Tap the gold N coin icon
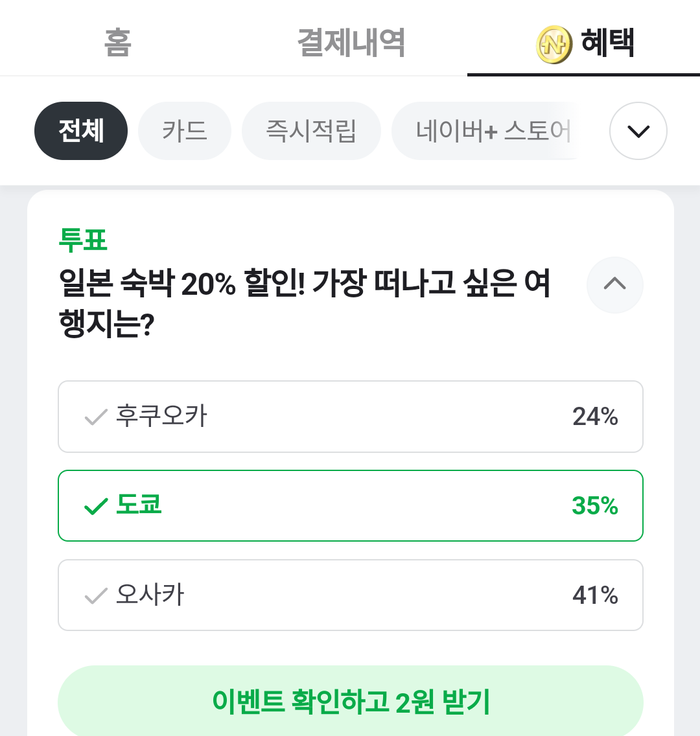The height and width of the screenshot is (736, 700). [x=554, y=45]
